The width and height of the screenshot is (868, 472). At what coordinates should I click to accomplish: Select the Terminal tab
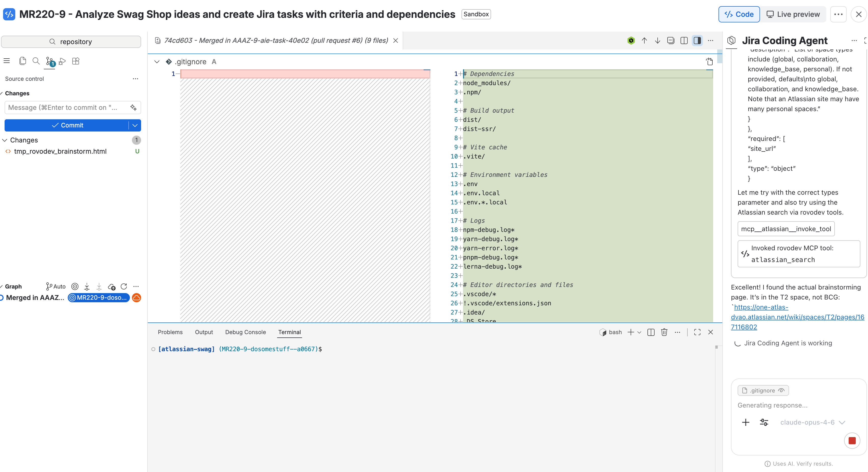coord(289,332)
